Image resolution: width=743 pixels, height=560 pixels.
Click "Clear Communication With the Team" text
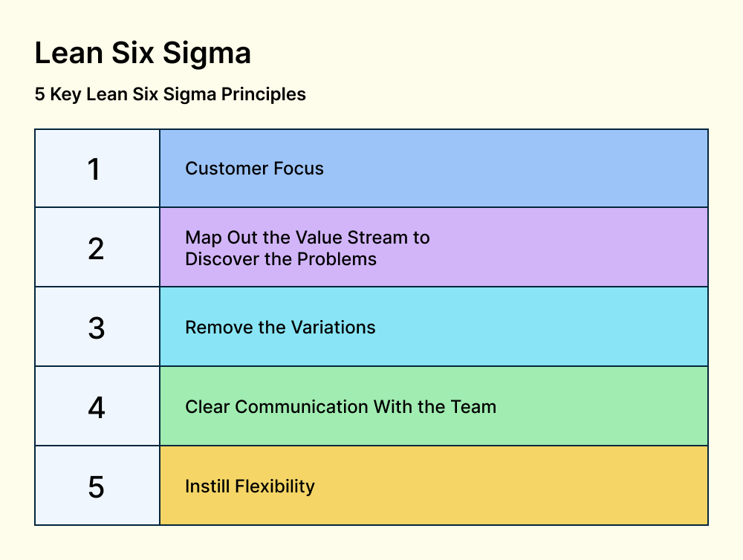pos(340,407)
